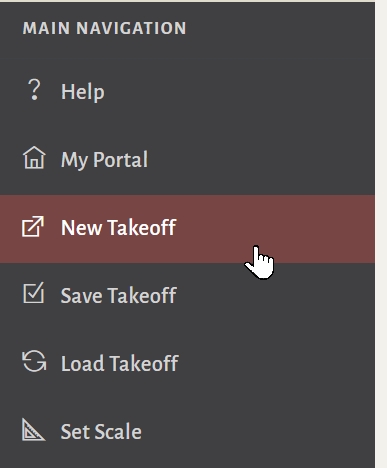Click the blank area beside Set Scale
The width and height of the screenshot is (387, 468).
pos(258,432)
